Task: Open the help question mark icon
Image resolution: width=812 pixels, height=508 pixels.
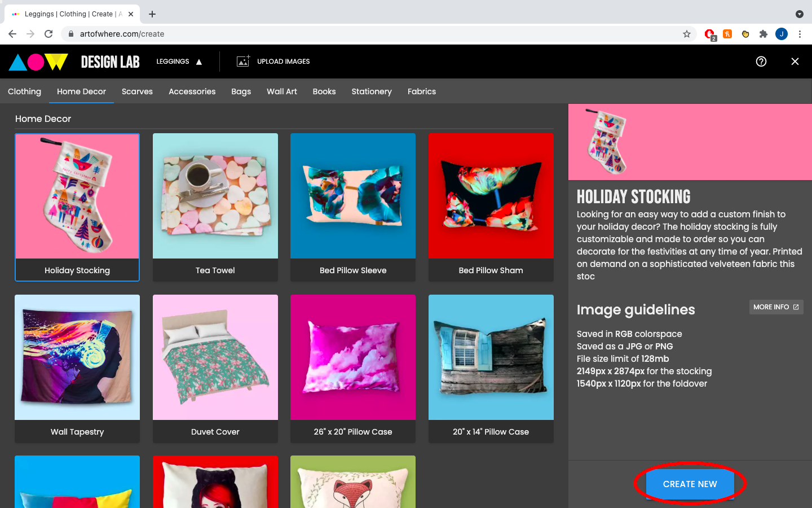Action: coord(761,62)
